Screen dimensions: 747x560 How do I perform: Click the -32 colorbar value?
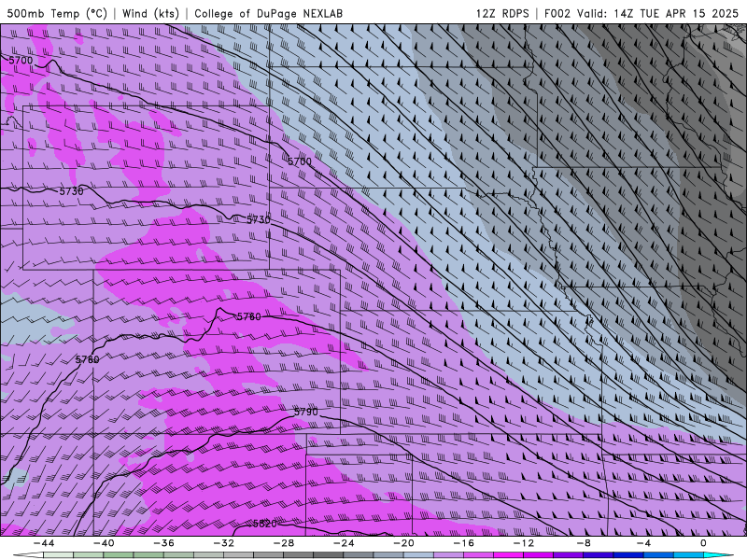223,543
